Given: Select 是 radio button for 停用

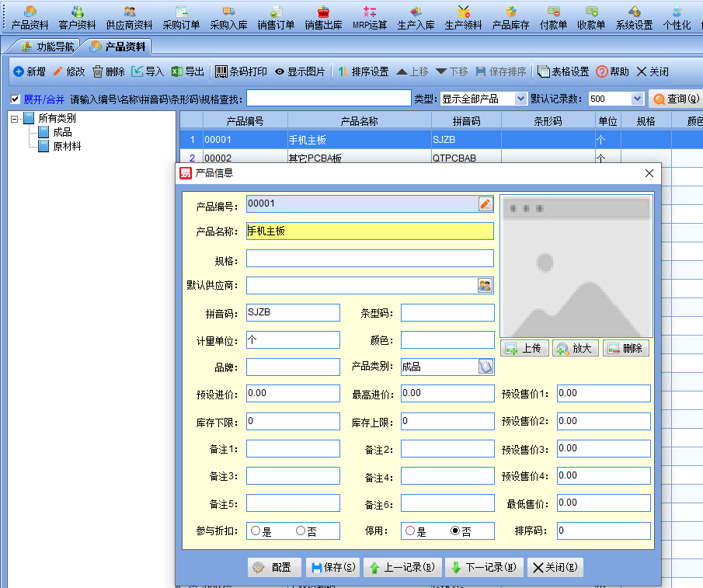Looking at the screenshot, I should pyautogui.click(x=409, y=531).
